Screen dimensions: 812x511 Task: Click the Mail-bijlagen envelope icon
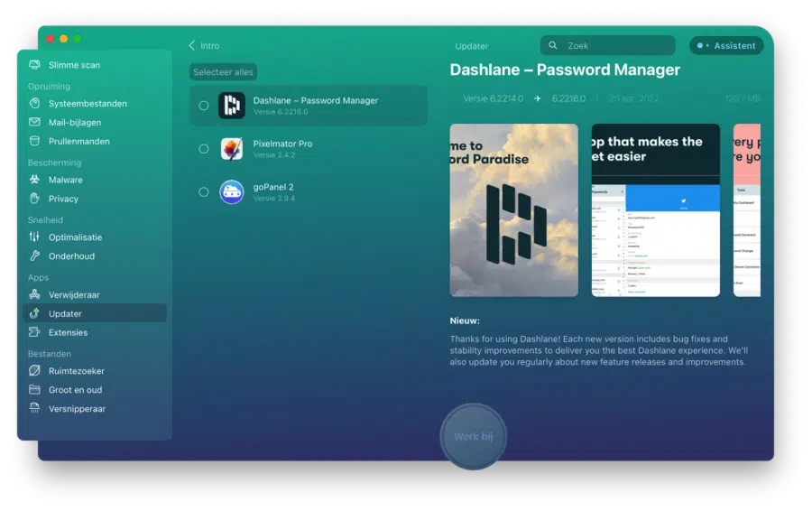[34, 122]
